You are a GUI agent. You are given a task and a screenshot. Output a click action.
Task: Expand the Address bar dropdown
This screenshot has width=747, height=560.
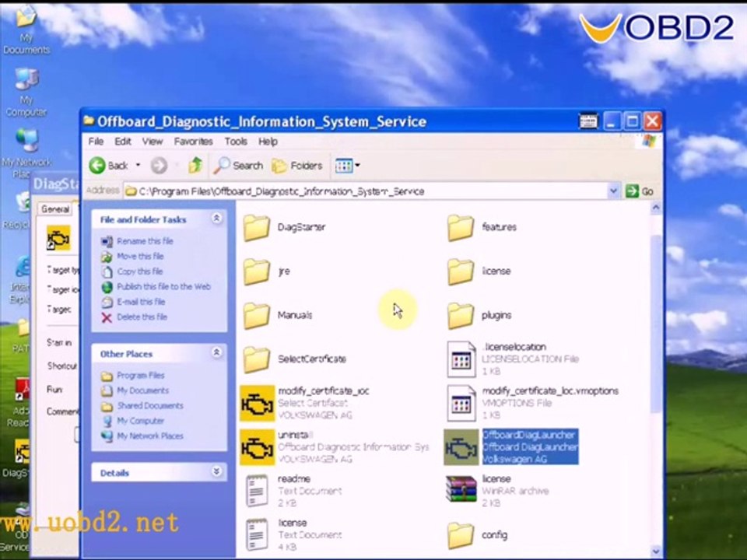(614, 191)
